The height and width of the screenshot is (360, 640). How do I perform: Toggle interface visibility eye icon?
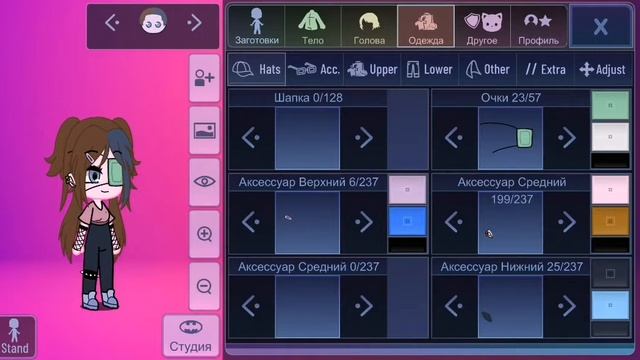(204, 182)
